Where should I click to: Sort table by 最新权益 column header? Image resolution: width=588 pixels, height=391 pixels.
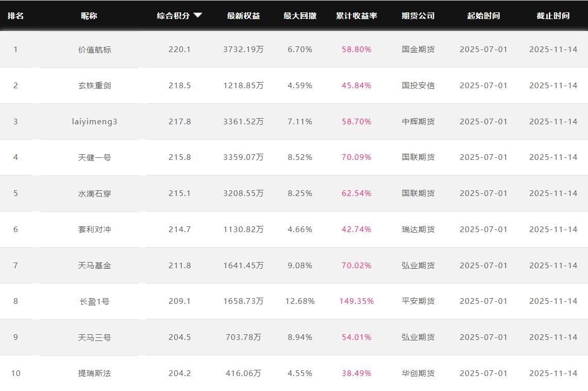coord(243,15)
